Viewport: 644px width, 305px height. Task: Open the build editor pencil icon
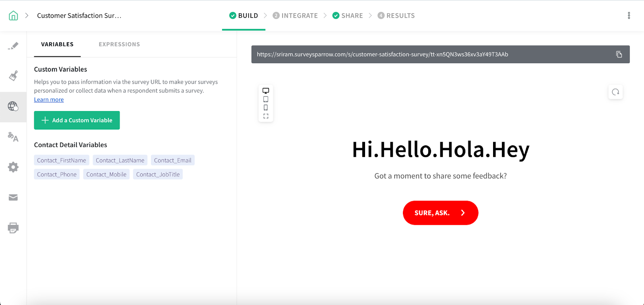coord(13,45)
